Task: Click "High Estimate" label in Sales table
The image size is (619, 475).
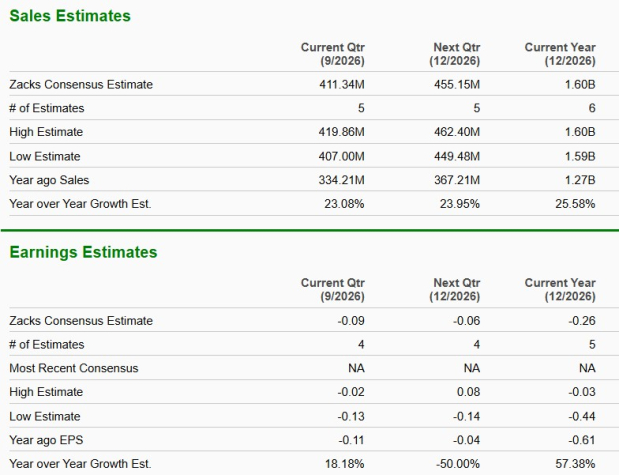Action: click(46, 132)
